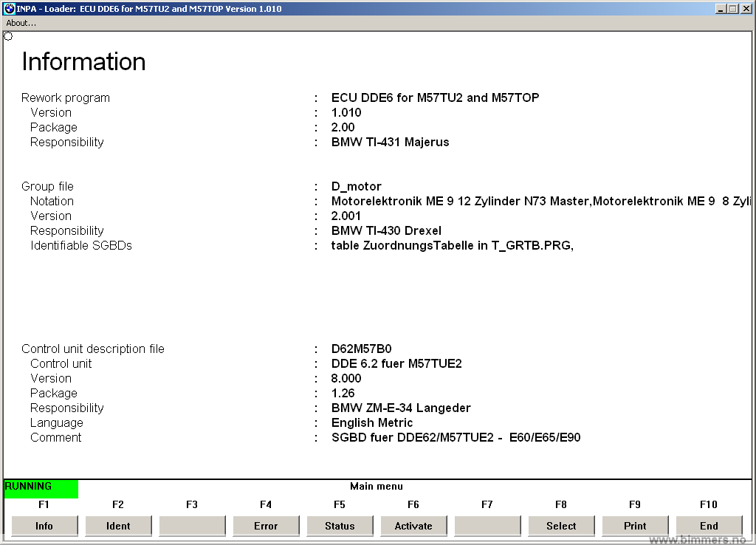
Task: Click the 'Rework program' label
Action: (66, 98)
